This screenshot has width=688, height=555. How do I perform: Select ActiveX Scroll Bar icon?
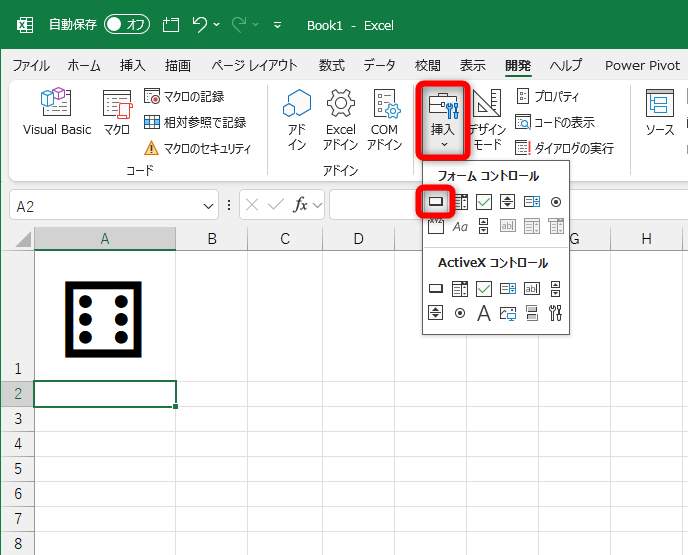pyautogui.click(x=555, y=289)
